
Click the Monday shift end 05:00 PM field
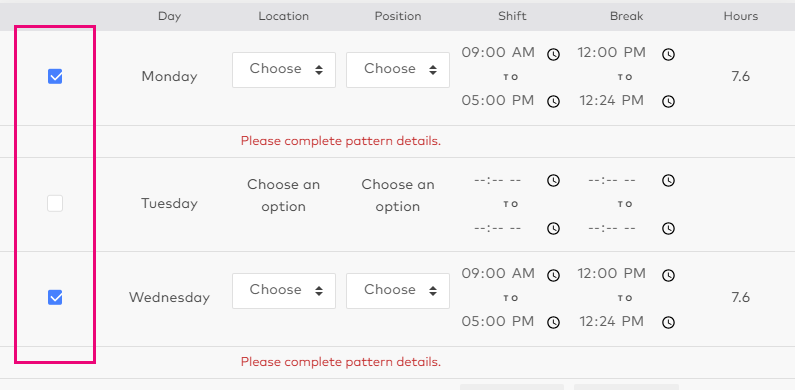[498, 100]
